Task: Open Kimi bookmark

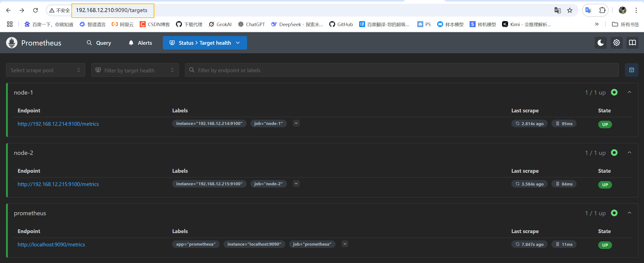Action: tap(526, 24)
